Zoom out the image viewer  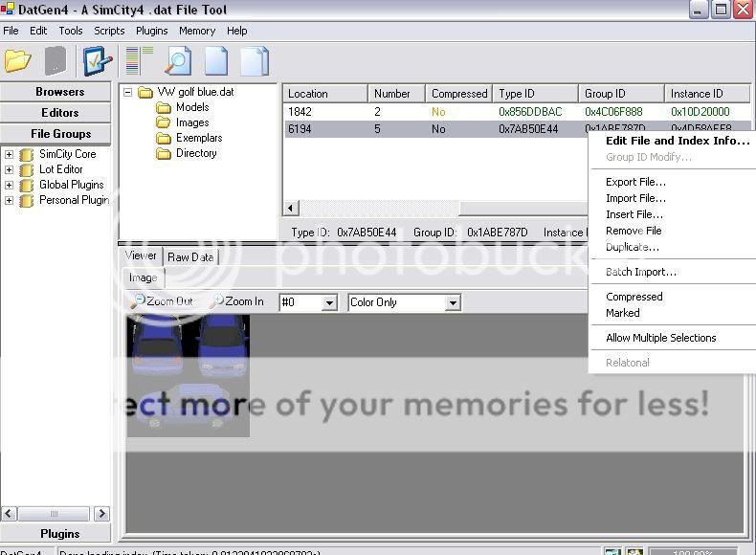point(163,301)
